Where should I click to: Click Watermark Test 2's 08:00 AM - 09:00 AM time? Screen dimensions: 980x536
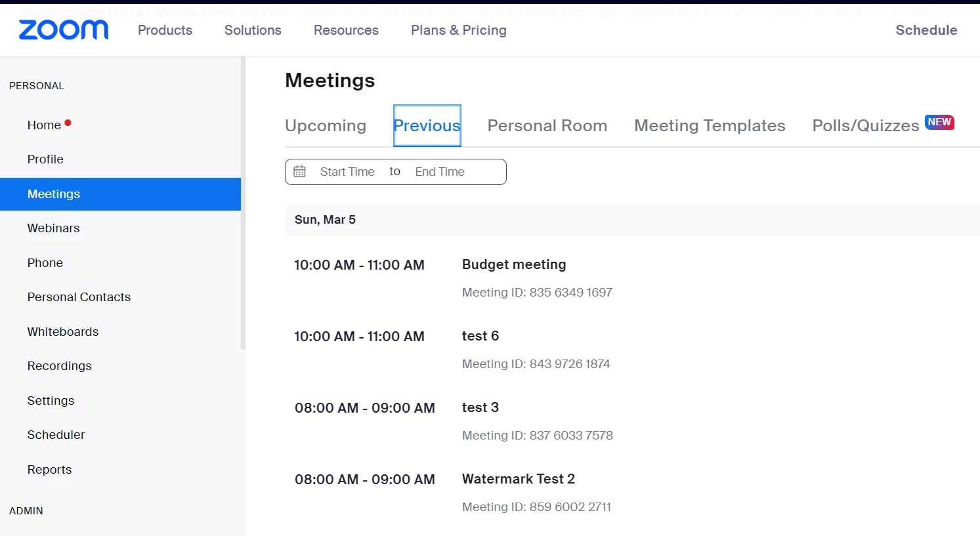click(x=365, y=480)
